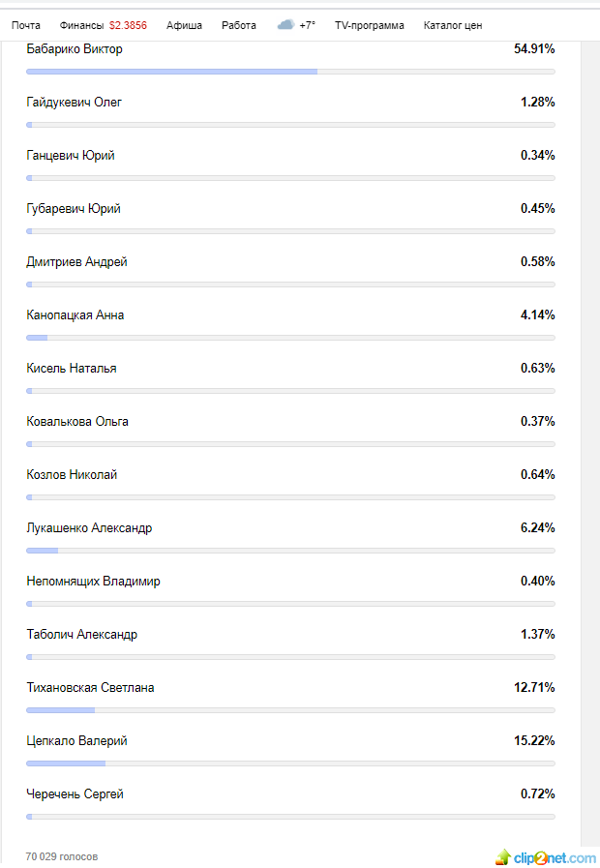
Task: Click the Бабарико Виктор progress bar
Action: (290, 72)
